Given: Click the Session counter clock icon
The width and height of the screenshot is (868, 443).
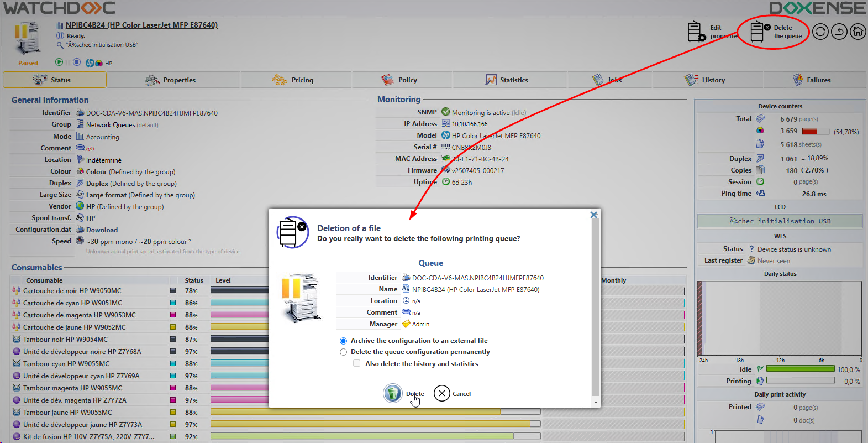Looking at the screenshot, I should 760,181.
